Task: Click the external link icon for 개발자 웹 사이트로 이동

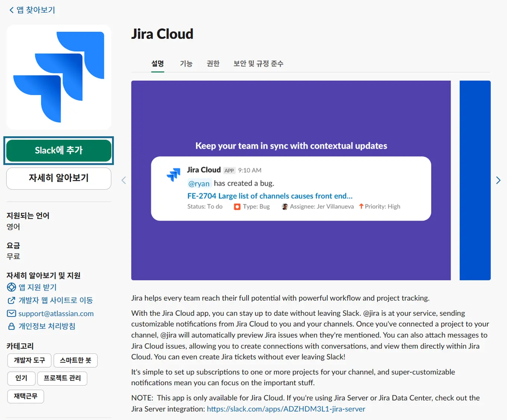Action: [12, 300]
